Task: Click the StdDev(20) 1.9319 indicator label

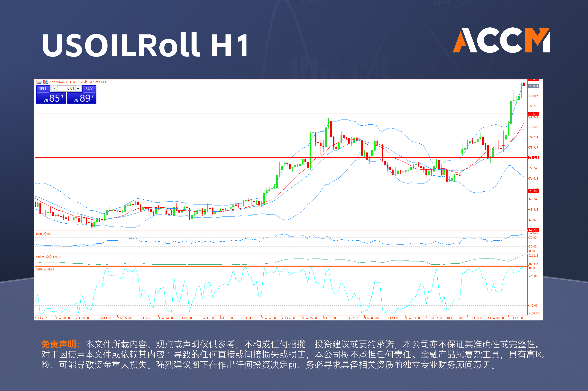Action: point(49,257)
